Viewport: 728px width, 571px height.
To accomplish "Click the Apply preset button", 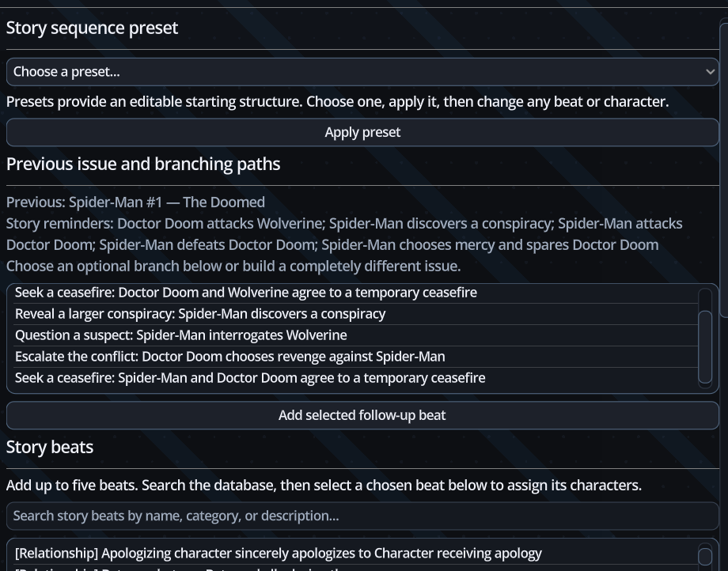I will 362,132.
